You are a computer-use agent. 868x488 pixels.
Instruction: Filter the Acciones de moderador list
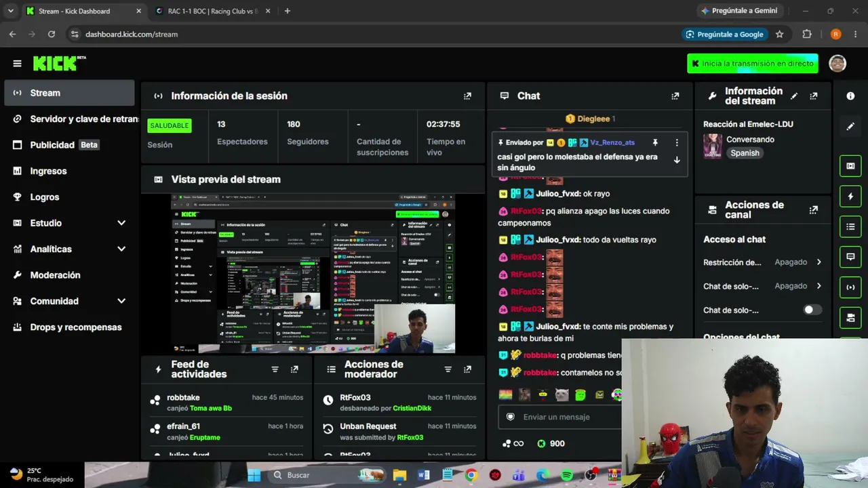448,369
